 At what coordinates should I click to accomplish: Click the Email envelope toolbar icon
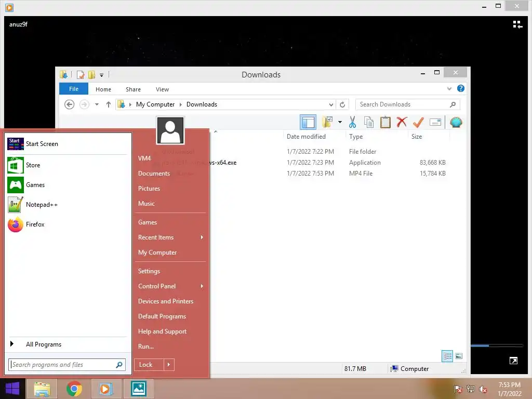tap(435, 122)
